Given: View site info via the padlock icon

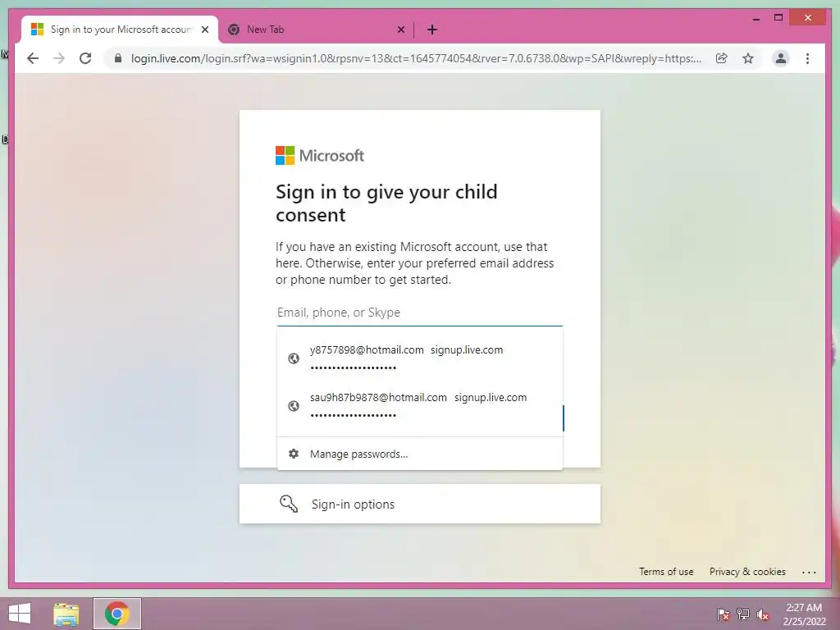Looking at the screenshot, I should point(118,58).
